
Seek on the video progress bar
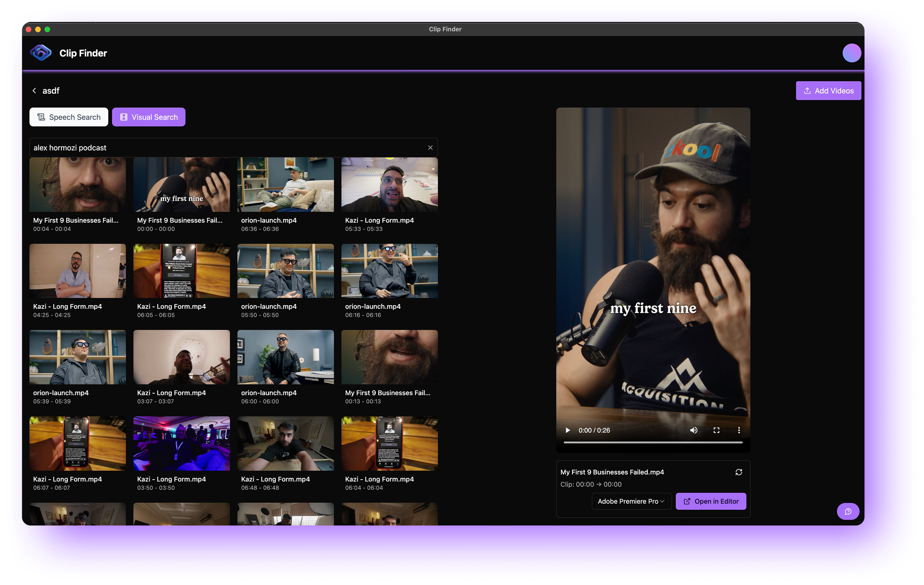653,442
